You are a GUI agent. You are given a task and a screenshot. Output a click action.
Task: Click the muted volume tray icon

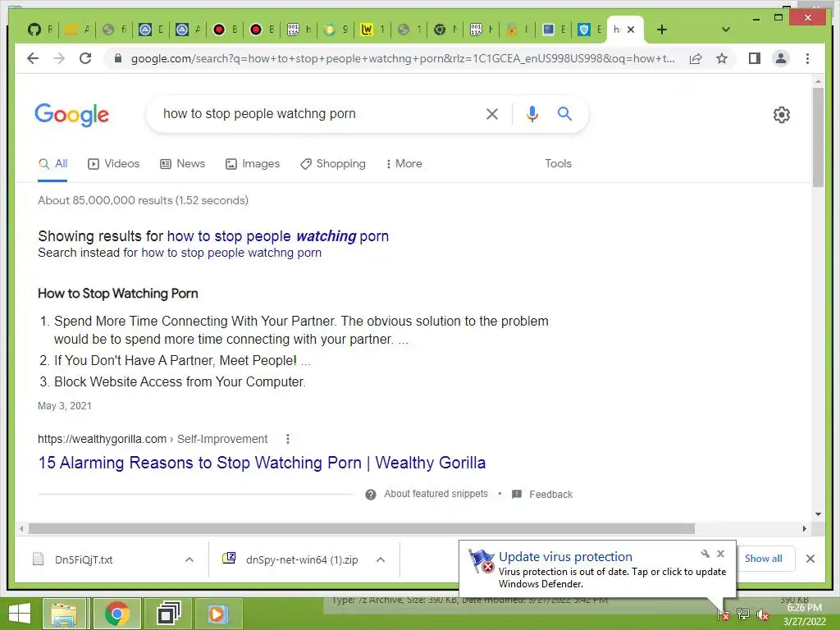click(x=763, y=614)
